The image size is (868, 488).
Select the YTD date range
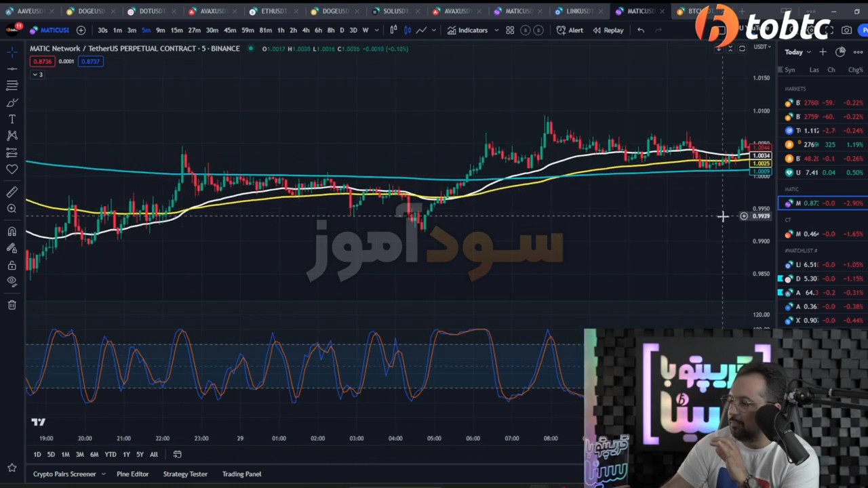[111, 455]
